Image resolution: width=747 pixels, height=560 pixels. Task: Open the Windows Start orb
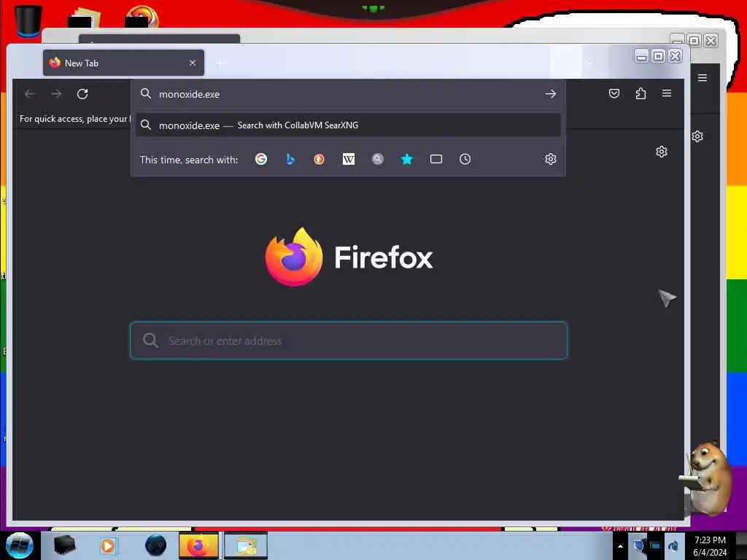pyautogui.click(x=19, y=545)
